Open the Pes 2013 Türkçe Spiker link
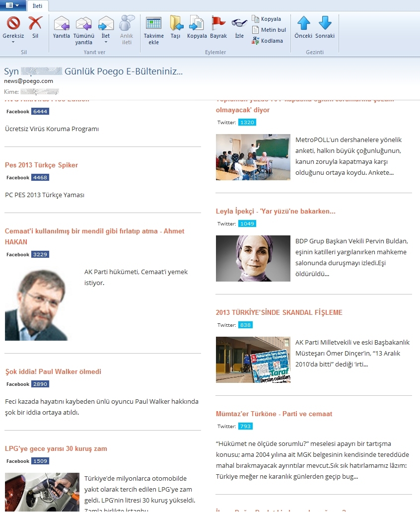The width and height of the screenshot is (420, 512). click(41, 165)
